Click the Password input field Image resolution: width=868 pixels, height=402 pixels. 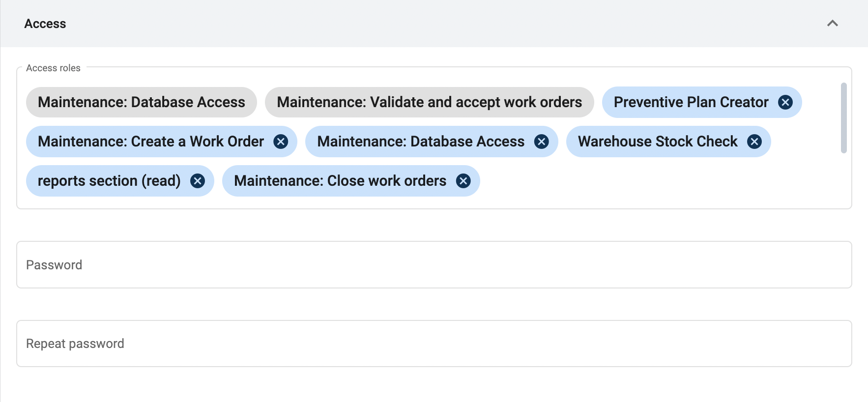434,264
